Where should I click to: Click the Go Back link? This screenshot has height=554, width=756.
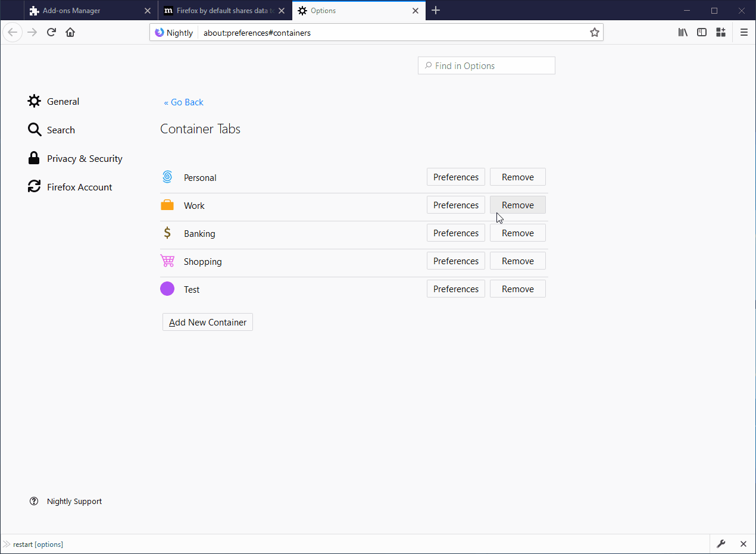pyautogui.click(x=183, y=102)
